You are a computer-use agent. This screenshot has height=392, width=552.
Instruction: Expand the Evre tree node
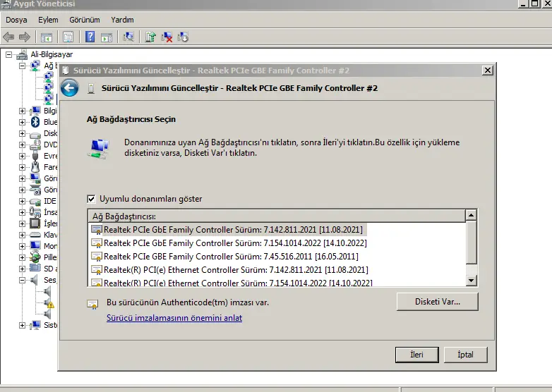(x=22, y=156)
